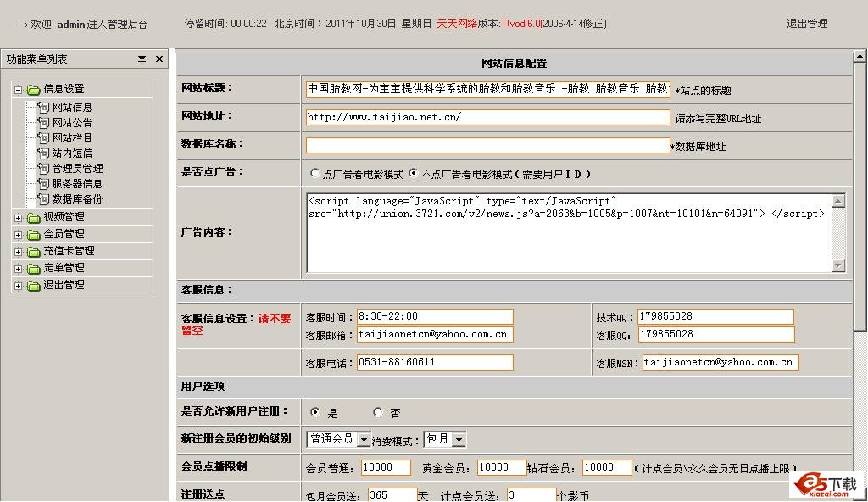
Task: Click the page icon next to 网站栏目
Action: click(43, 137)
